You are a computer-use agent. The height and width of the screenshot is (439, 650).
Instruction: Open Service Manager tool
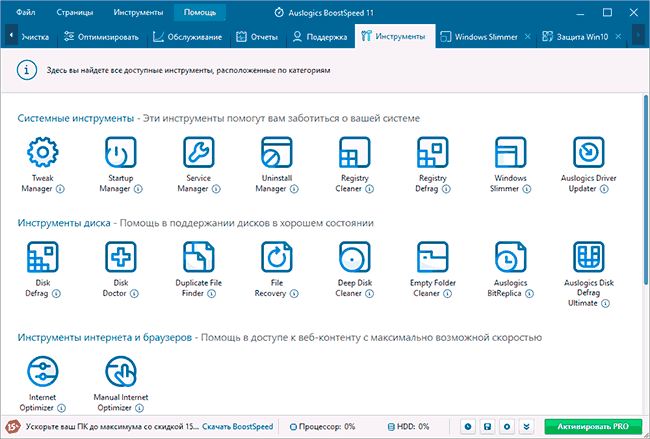pos(199,152)
